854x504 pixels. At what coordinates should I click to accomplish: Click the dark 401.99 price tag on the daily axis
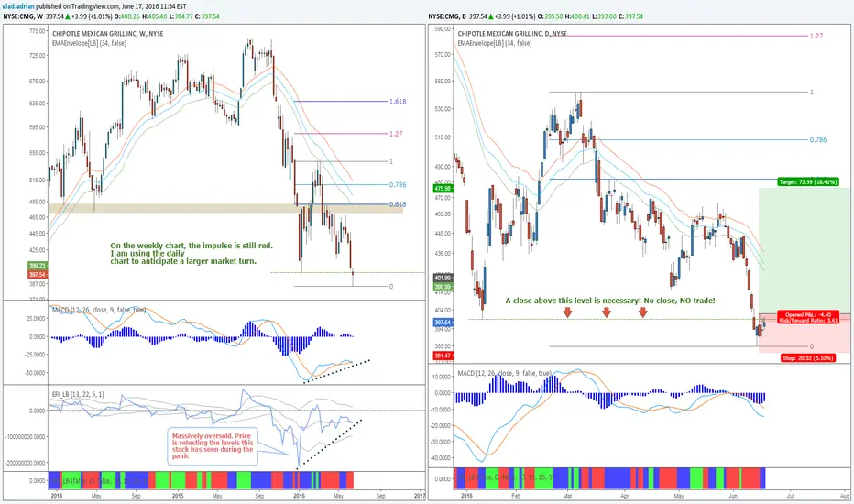pos(443,278)
